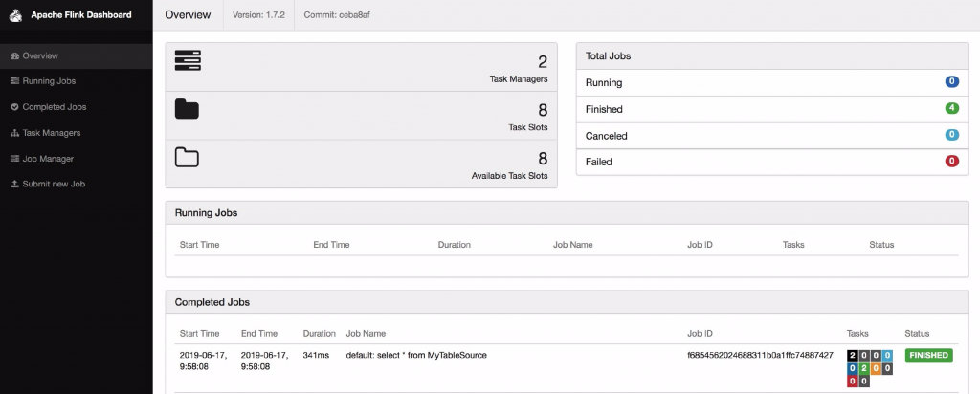This screenshot has height=394, width=980.
Task: Click the Available Task Slots label
Action: [x=509, y=176]
